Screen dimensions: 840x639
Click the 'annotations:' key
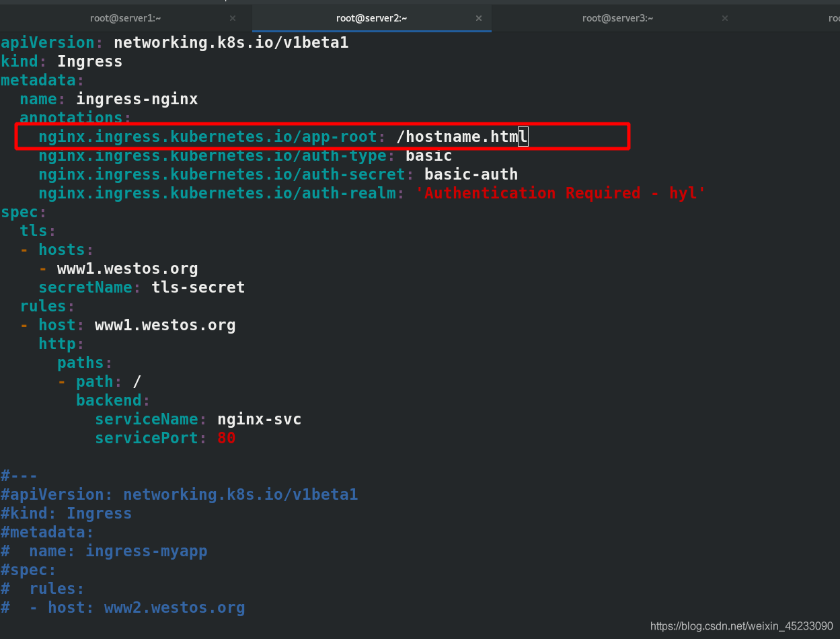pyautogui.click(x=75, y=118)
